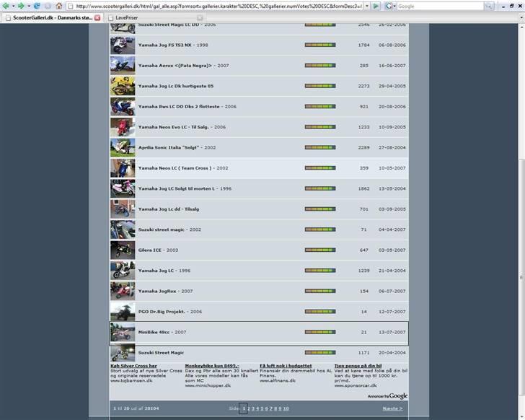Open the PGO Dr.Big Projekt thumbnail

pos(123,312)
